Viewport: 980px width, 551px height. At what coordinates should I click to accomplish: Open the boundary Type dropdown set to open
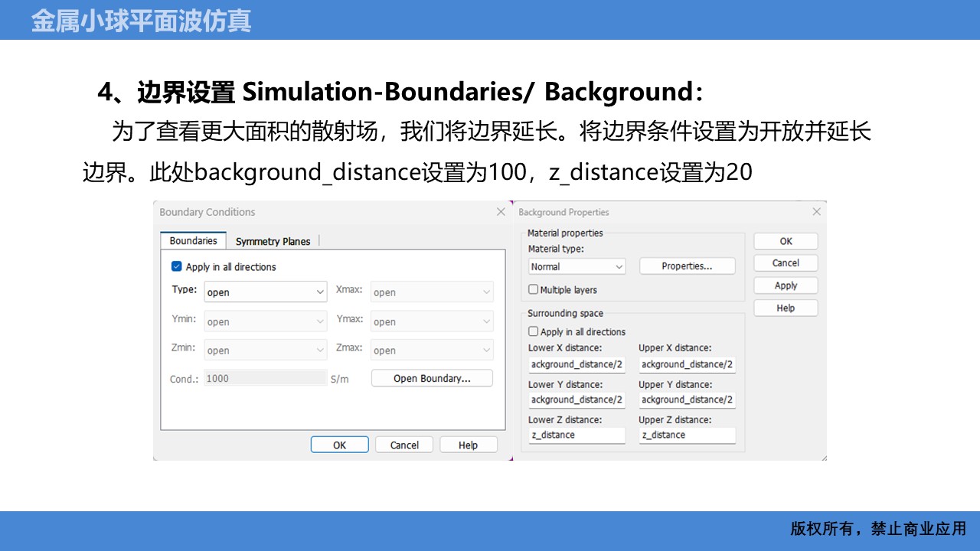click(x=266, y=292)
